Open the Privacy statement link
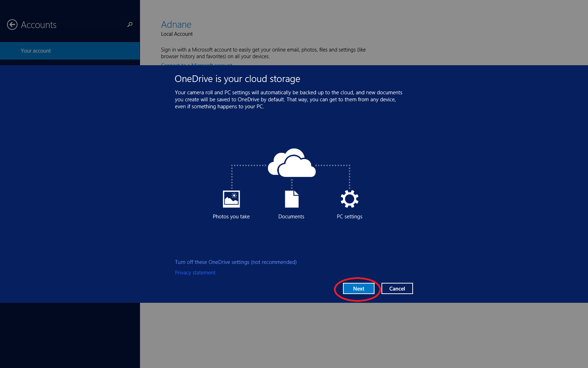The height and width of the screenshot is (368, 588). (x=195, y=273)
